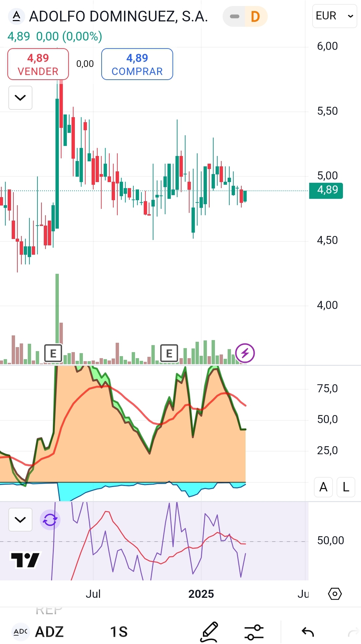Viewport: 361px width, 644px height.
Task: Open the drawing tools pencil icon
Action: 210,632
